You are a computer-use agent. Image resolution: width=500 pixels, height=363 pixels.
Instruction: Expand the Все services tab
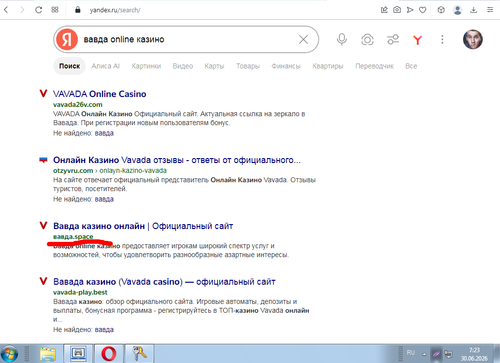coord(411,66)
